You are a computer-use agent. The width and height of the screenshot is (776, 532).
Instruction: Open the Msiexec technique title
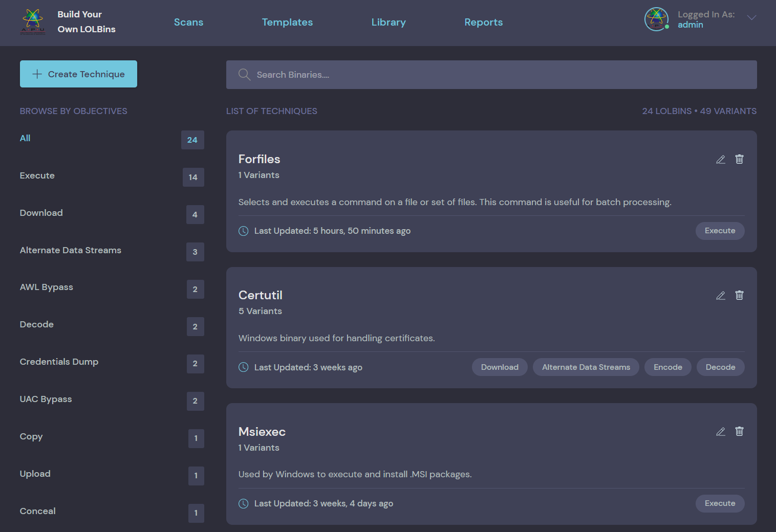[262, 432]
